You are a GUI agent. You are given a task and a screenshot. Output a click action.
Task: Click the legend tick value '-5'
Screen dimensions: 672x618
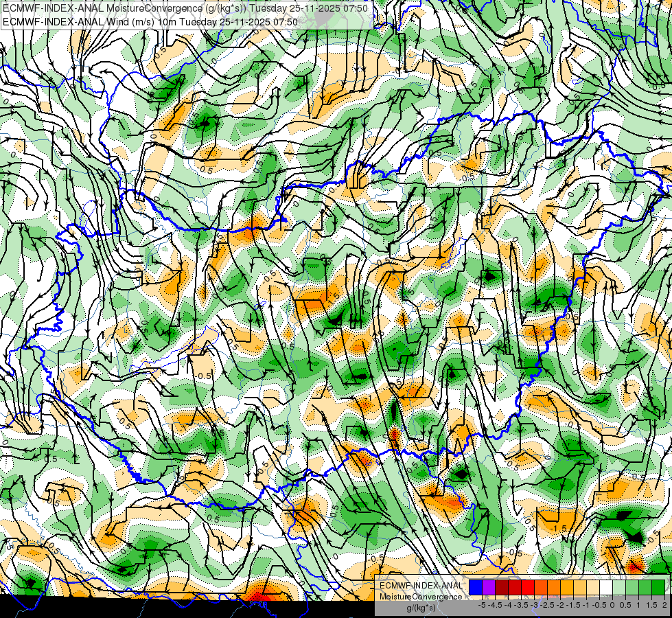point(482,605)
